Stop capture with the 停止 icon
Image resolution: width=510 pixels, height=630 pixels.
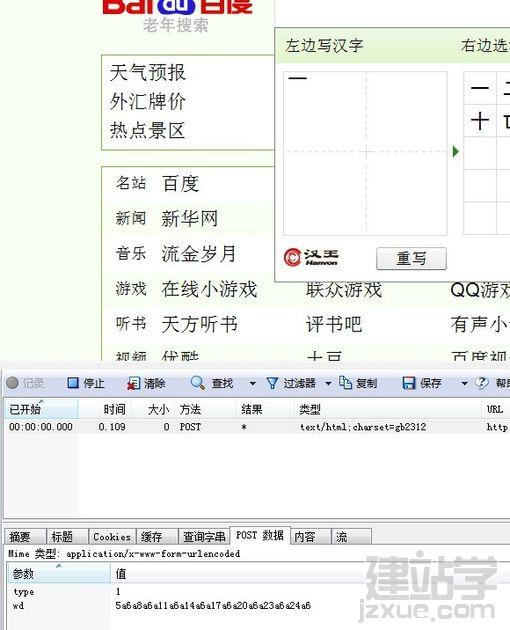[73, 383]
